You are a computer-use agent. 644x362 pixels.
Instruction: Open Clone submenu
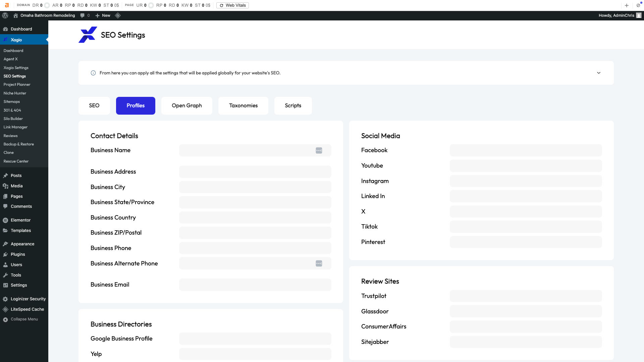pos(9,153)
